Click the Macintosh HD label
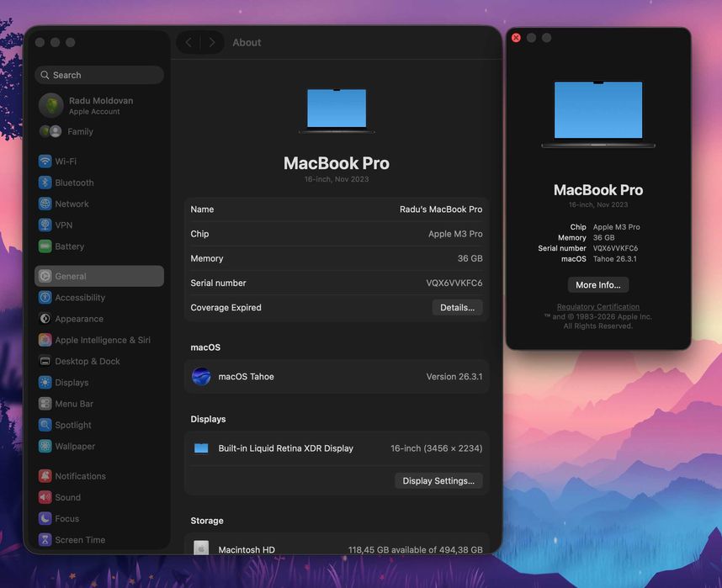Screen dimensions: 722x588 coord(247,549)
